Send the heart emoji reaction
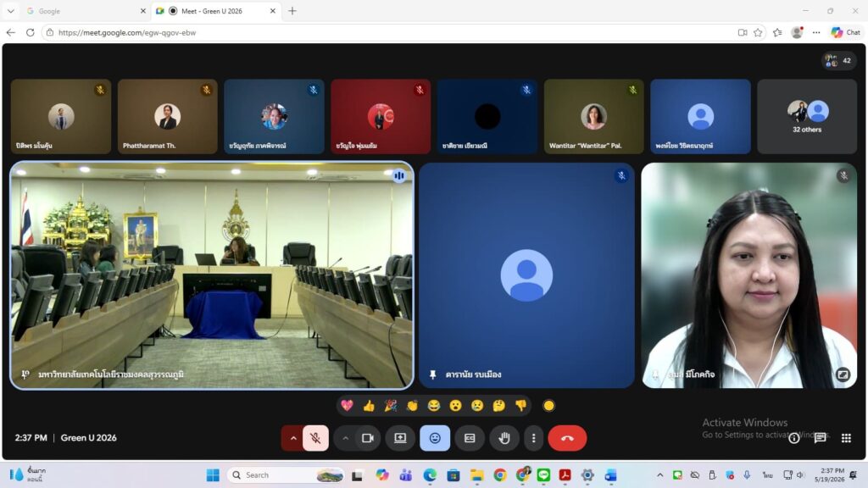This screenshot has width=868, height=488. point(347,406)
